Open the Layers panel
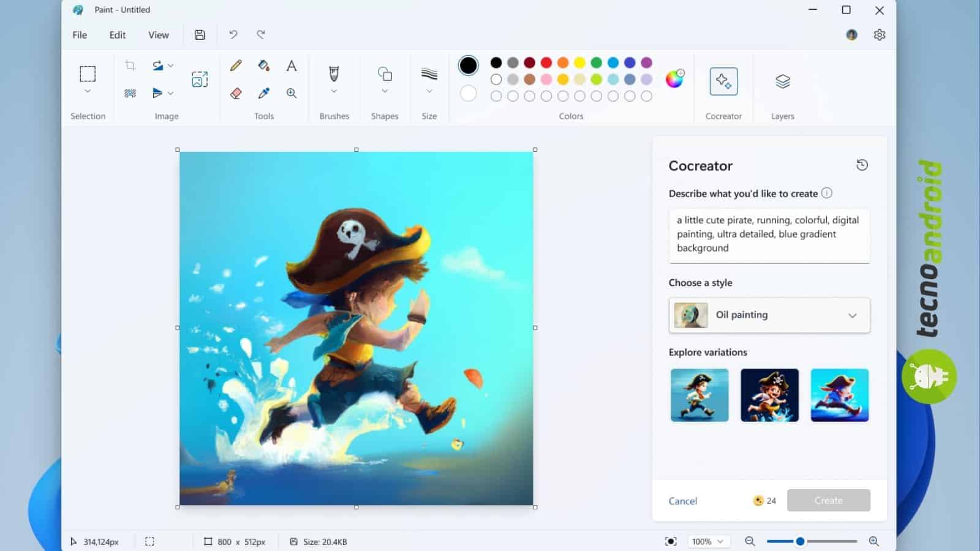Viewport: 980px width, 551px height. [x=782, y=81]
